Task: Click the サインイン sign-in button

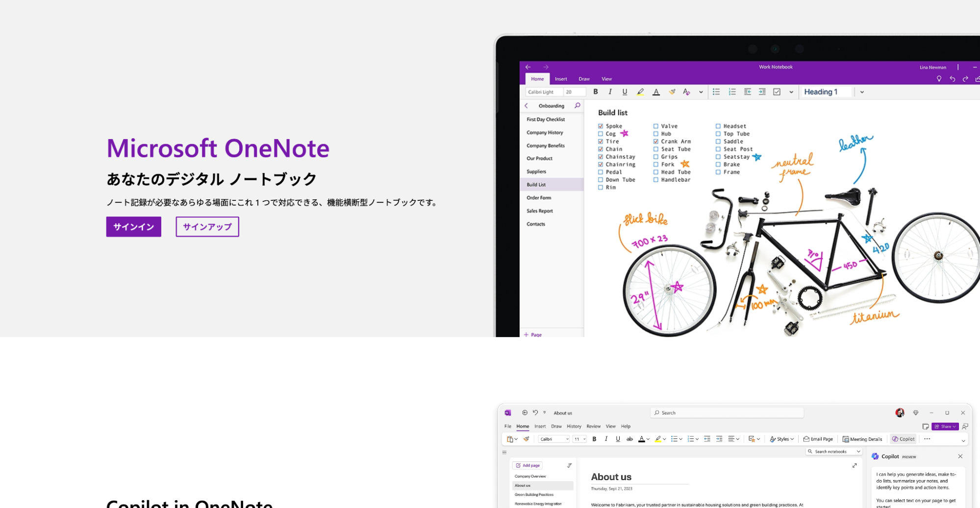Action: tap(133, 227)
